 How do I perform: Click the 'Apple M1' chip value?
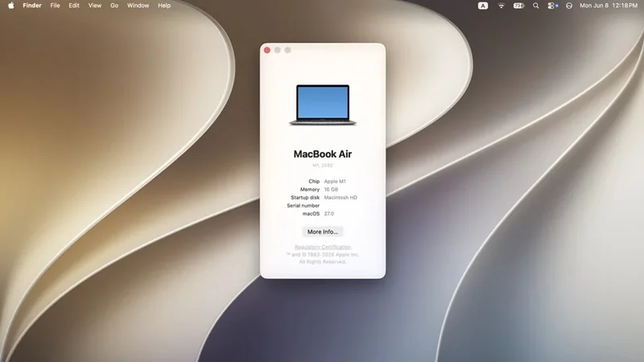tap(335, 181)
